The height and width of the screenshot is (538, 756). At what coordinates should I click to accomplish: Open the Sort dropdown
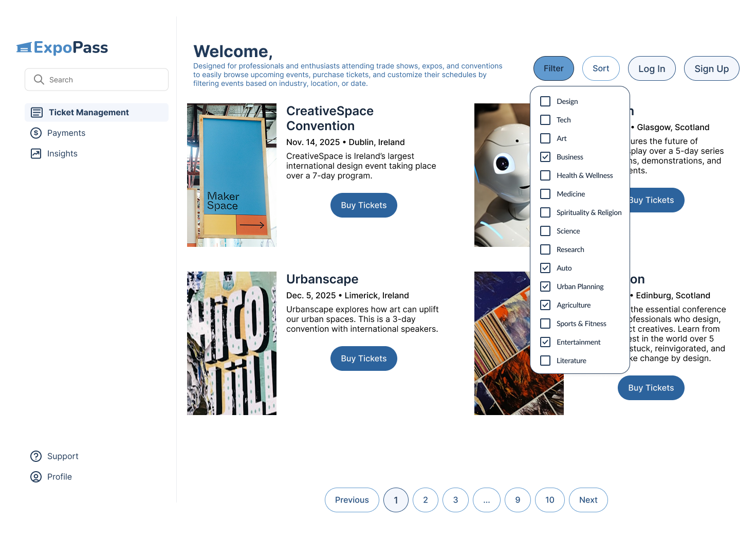coord(601,68)
